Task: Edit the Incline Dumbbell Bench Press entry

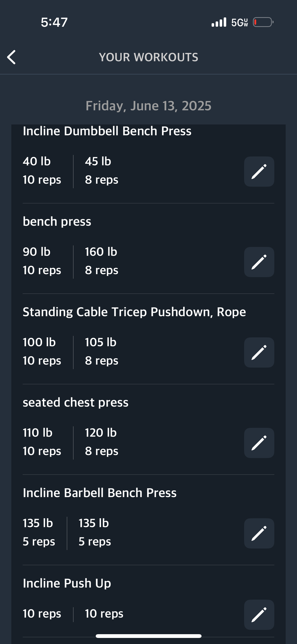Action: pos(259,172)
